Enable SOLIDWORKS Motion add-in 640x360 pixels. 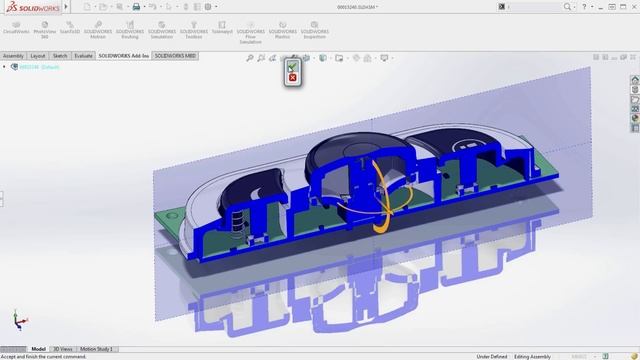(x=98, y=30)
